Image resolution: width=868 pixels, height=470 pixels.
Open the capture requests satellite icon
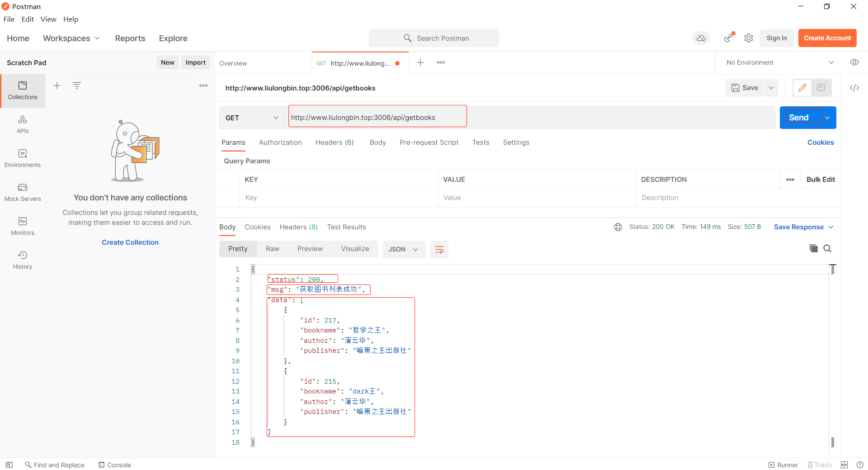tap(729, 38)
